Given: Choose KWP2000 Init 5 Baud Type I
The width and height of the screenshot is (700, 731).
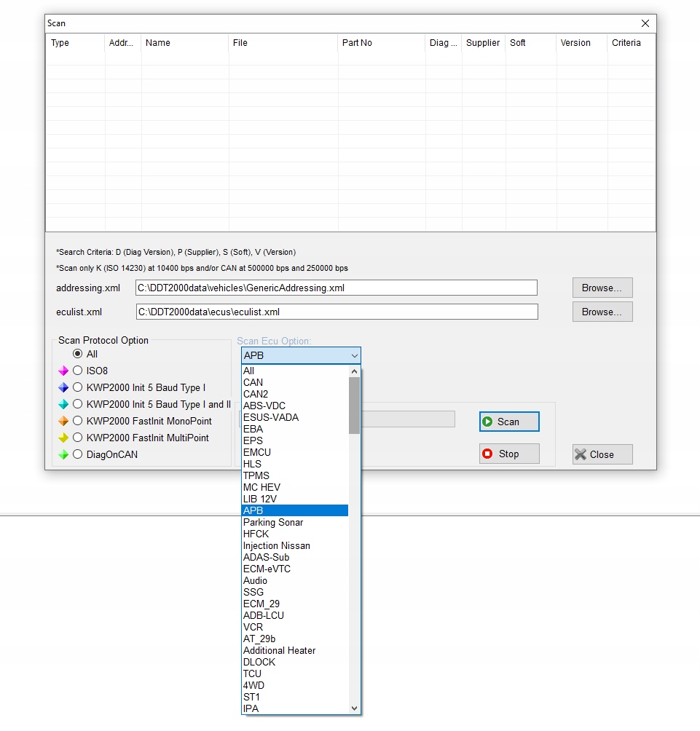Looking at the screenshot, I should pyautogui.click(x=77, y=387).
